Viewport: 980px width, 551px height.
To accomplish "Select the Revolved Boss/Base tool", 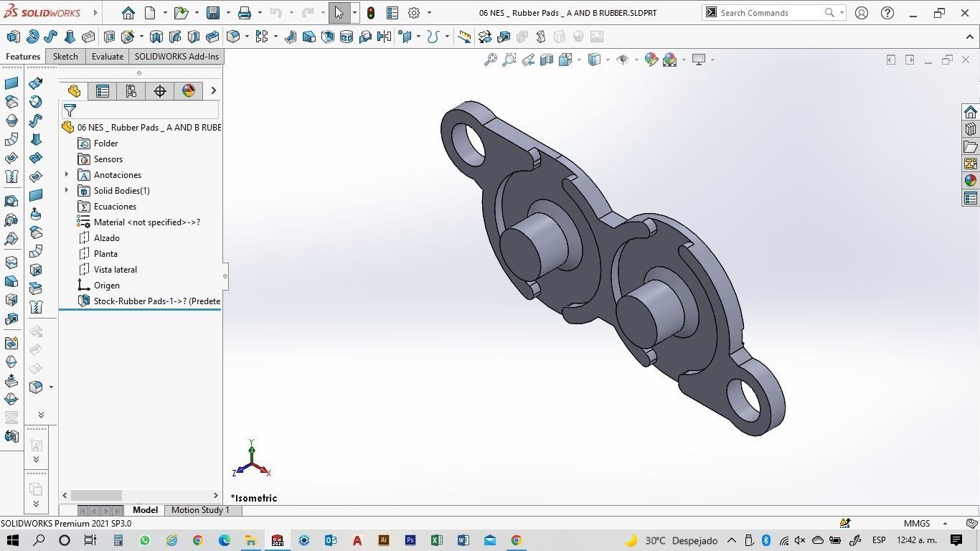I will click(x=32, y=37).
